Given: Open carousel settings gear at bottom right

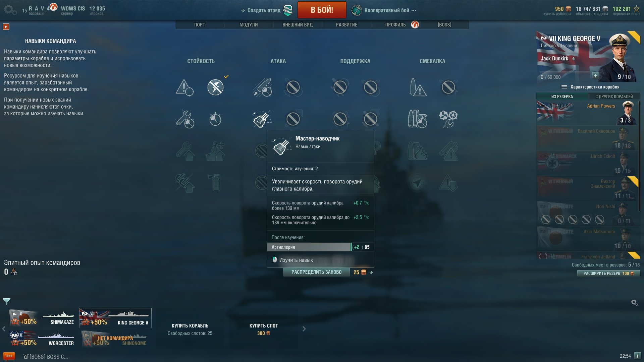Looking at the screenshot, I should 634,303.
